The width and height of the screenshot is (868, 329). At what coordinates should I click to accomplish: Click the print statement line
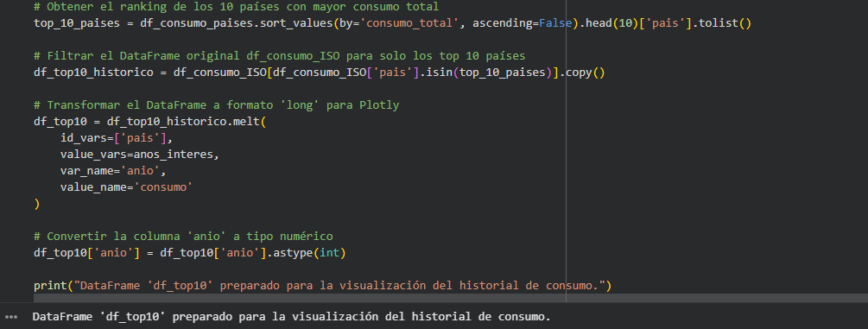[x=323, y=285]
